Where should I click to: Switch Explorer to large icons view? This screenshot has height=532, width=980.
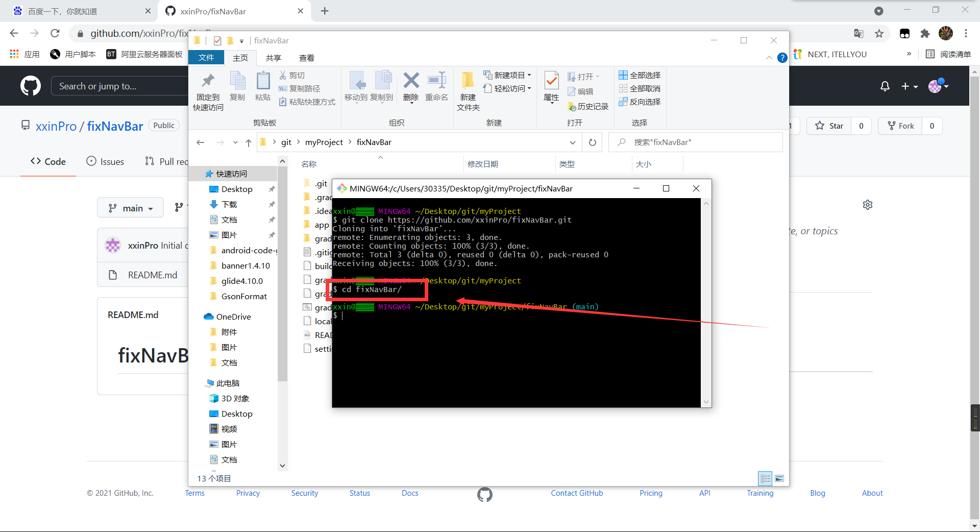tap(779, 478)
